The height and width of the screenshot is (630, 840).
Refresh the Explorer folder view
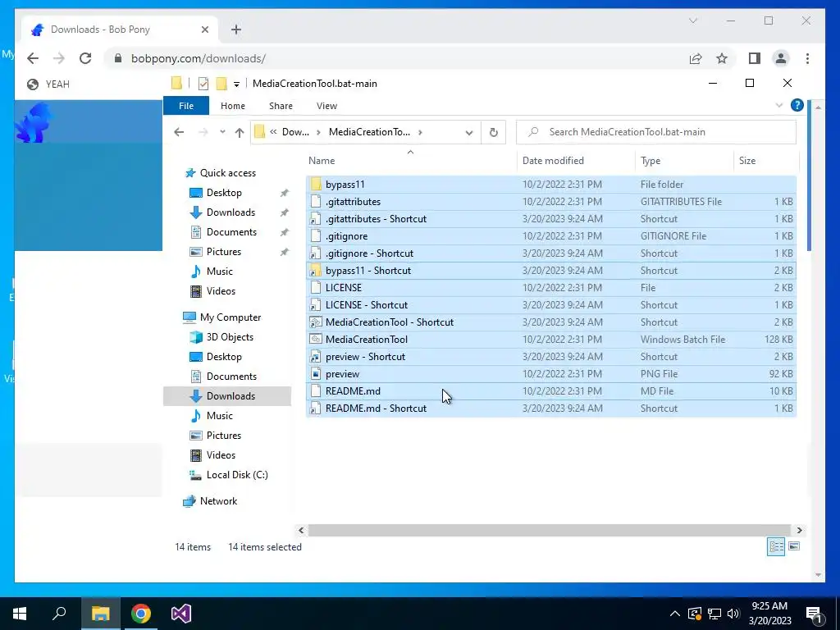coord(493,132)
